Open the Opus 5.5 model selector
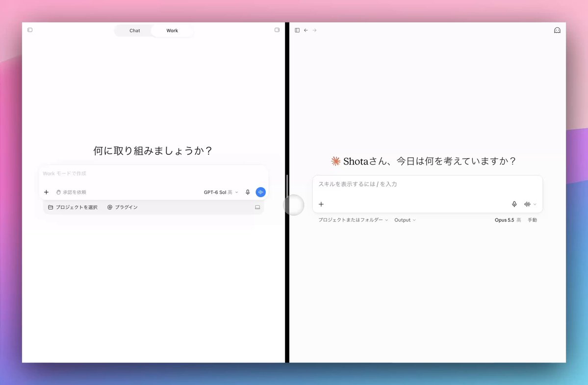 508,220
